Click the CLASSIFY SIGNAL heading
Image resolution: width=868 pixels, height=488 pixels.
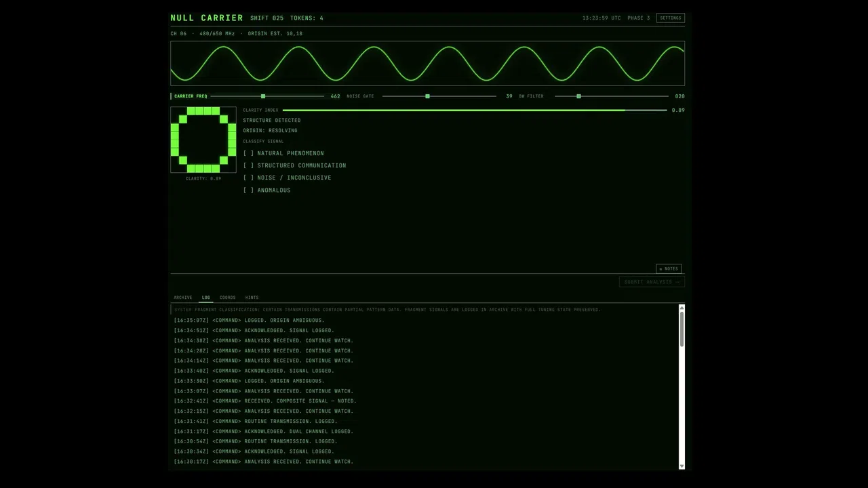point(263,142)
